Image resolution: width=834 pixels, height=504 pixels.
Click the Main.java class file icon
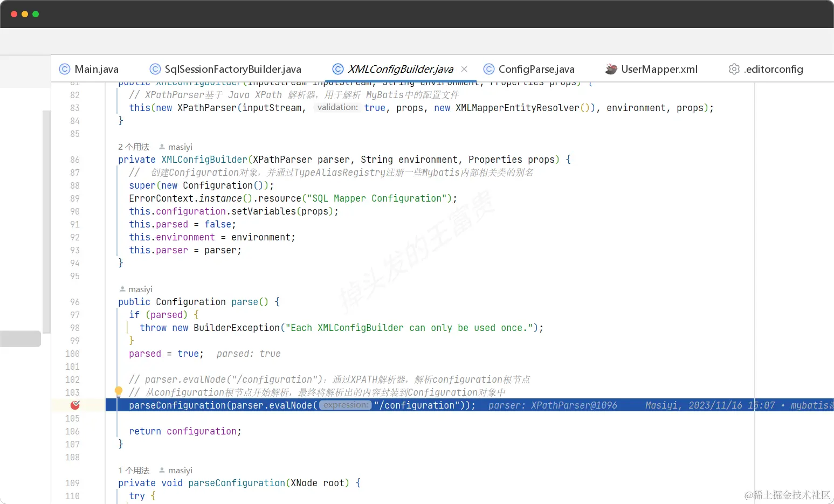pyautogui.click(x=65, y=69)
